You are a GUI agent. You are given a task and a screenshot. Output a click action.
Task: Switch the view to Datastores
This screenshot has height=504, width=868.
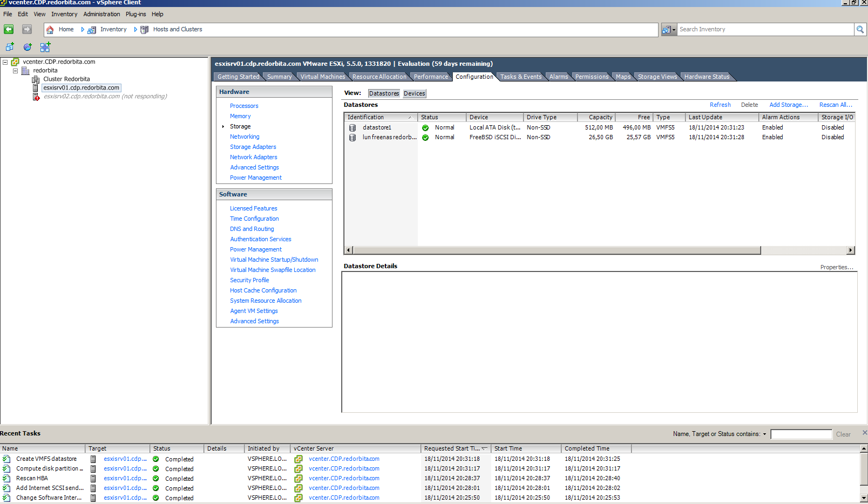click(x=384, y=93)
